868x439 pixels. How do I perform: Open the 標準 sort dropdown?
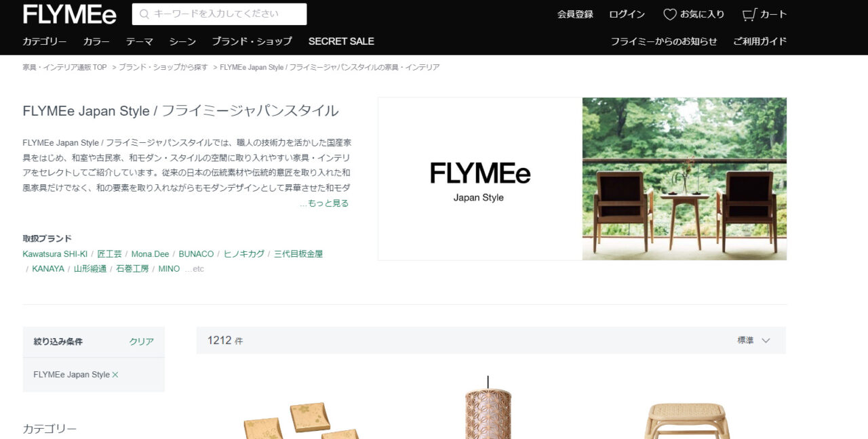coord(754,340)
